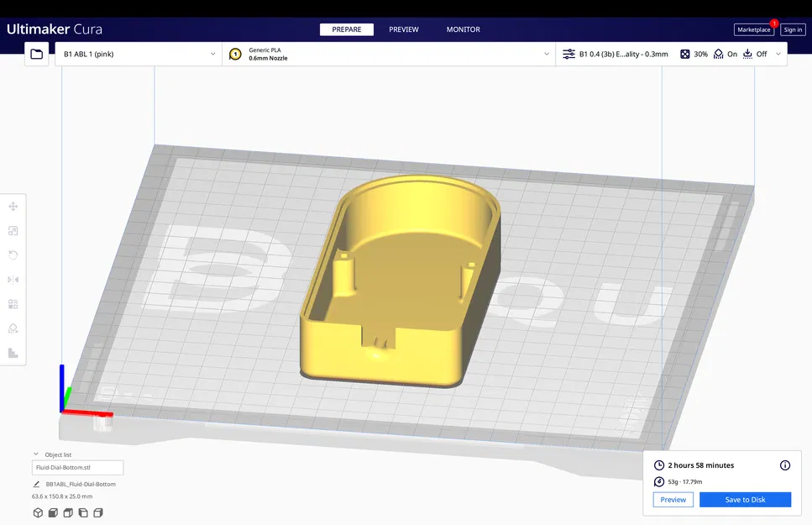The width and height of the screenshot is (812, 525).
Task: Switch to the MONITOR stage
Action: click(x=464, y=29)
